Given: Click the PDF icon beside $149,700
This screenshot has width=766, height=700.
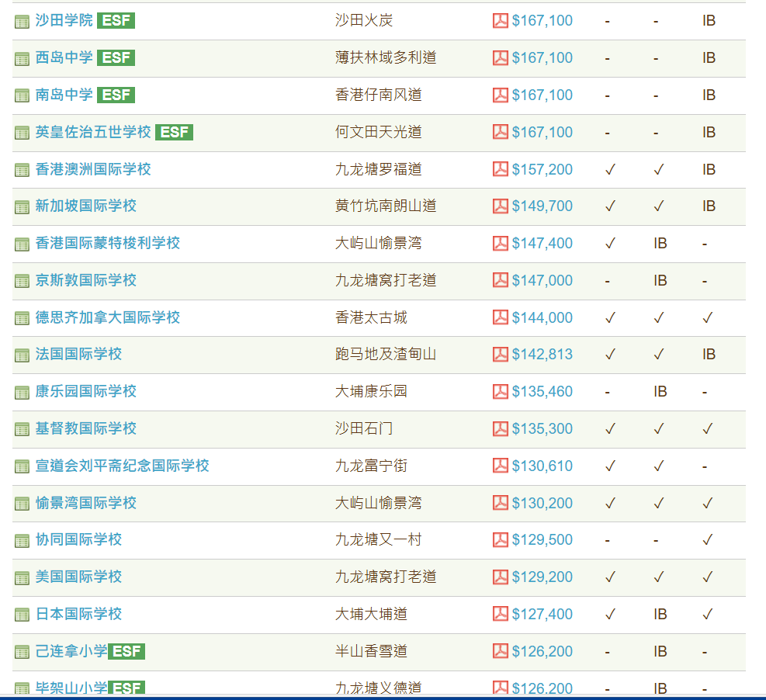Looking at the screenshot, I should click(501, 206).
